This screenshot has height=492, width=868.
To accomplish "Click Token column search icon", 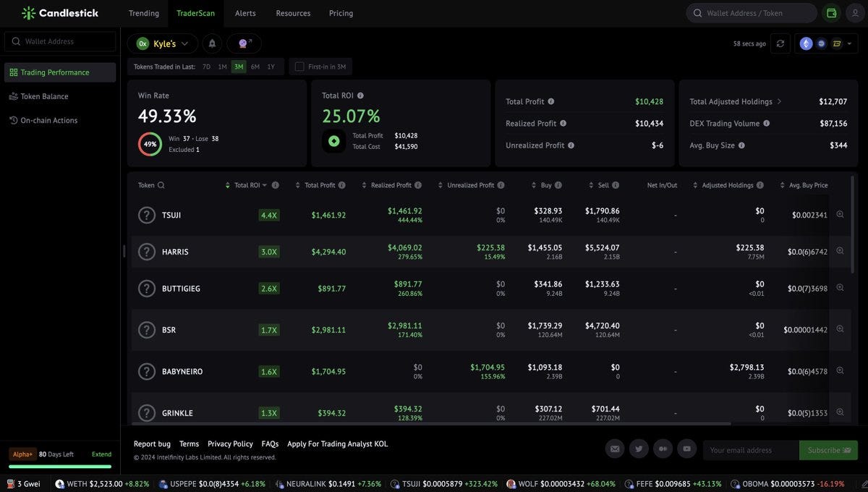I will (161, 185).
